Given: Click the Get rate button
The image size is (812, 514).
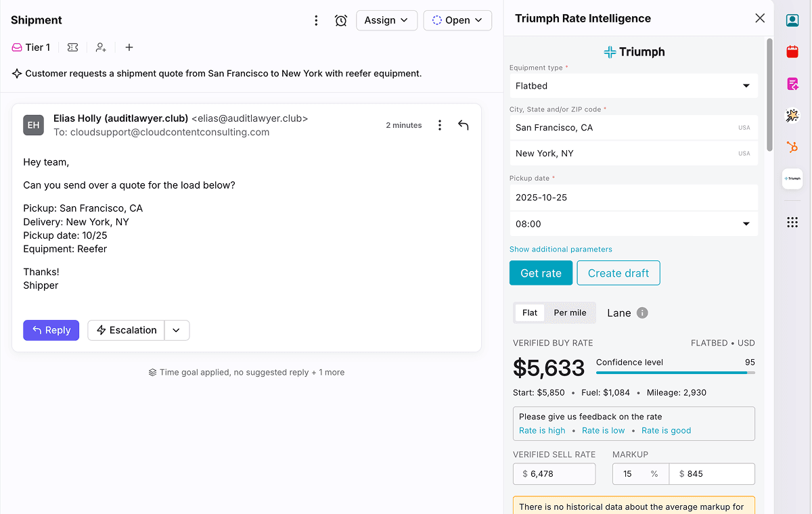Looking at the screenshot, I should pos(541,273).
